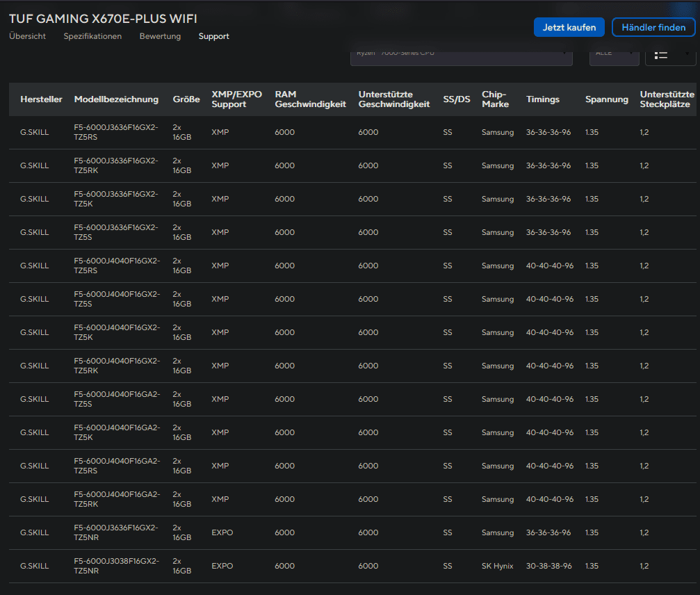The height and width of the screenshot is (595, 700).
Task: Click the Spannung column header
Action: click(x=607, y=99)
